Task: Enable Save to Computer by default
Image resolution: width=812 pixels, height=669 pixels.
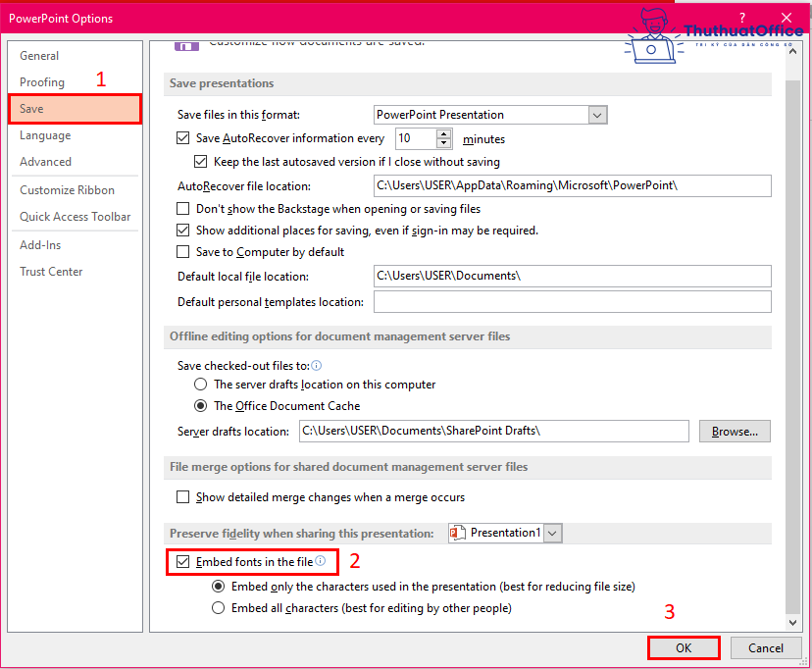Action: coord(182,252)
